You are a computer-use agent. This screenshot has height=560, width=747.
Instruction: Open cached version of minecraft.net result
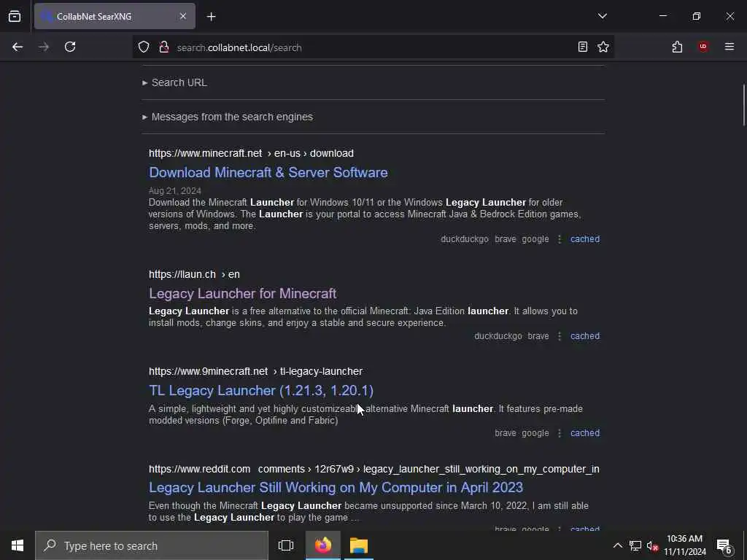click(585, 239)
